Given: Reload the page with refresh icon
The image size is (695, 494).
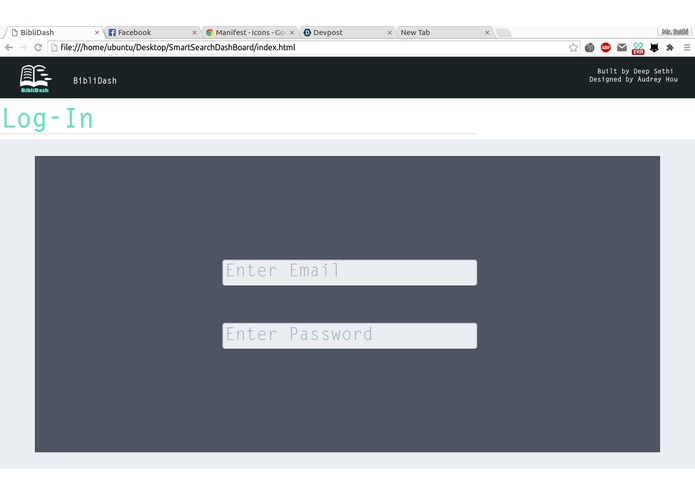Looking at the screenshot, I should [x=38, y=47].
